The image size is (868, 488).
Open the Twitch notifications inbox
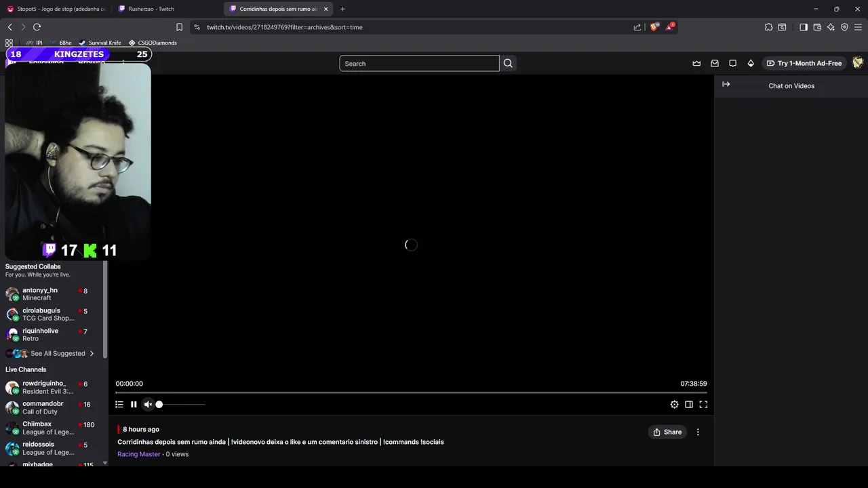(715, 63)
